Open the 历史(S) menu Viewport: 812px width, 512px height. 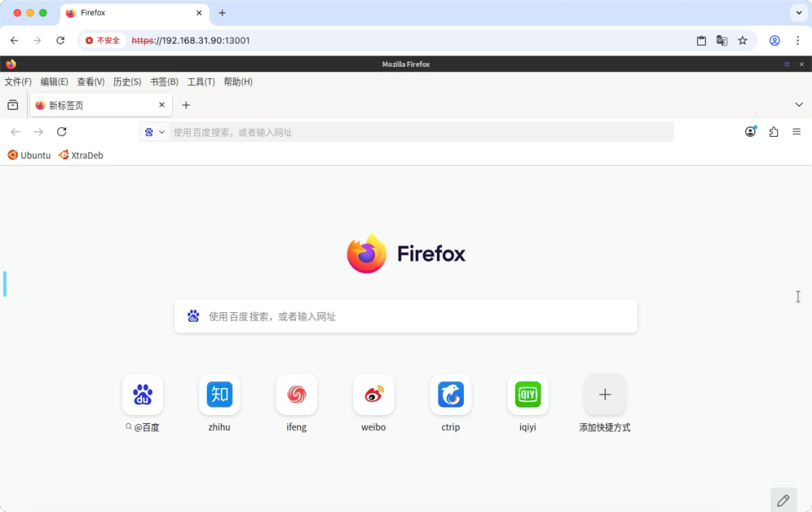[x=127, y=82]
